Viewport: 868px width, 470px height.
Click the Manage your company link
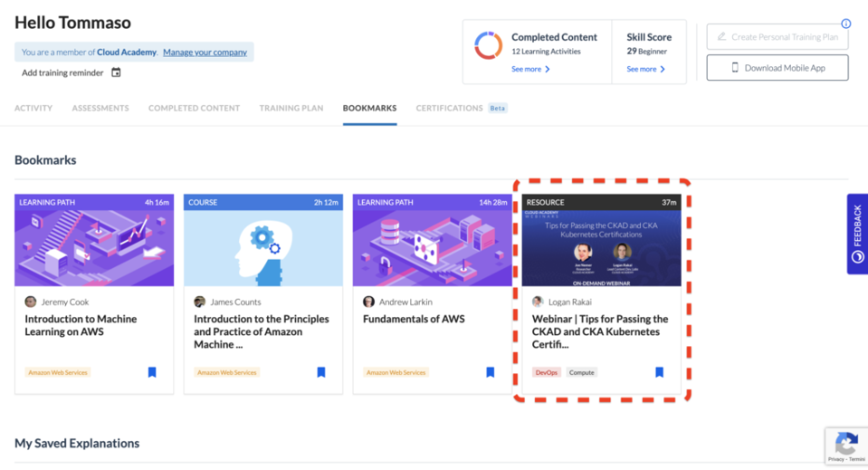pyautogui.click(x=205, y=52)
